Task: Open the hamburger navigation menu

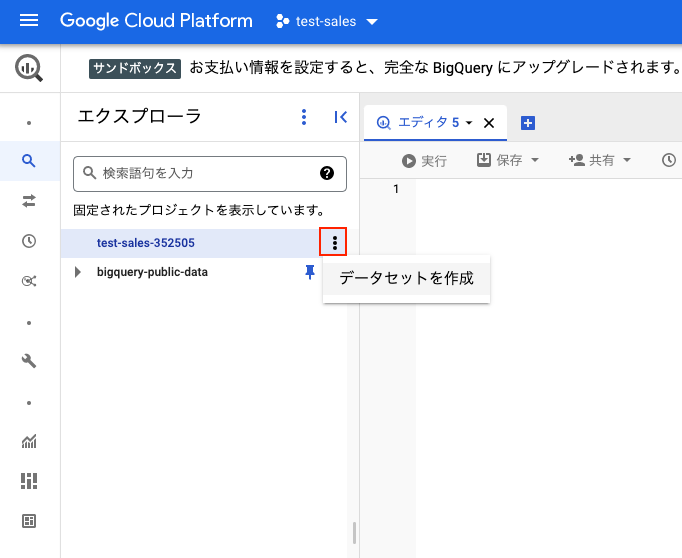Action: click(29, 20)
